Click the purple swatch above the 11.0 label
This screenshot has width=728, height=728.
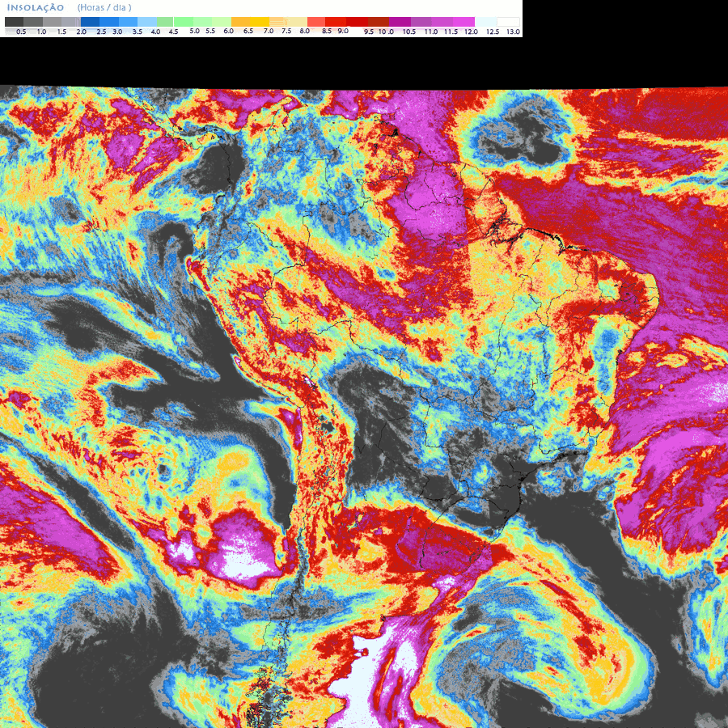point(421,22)
